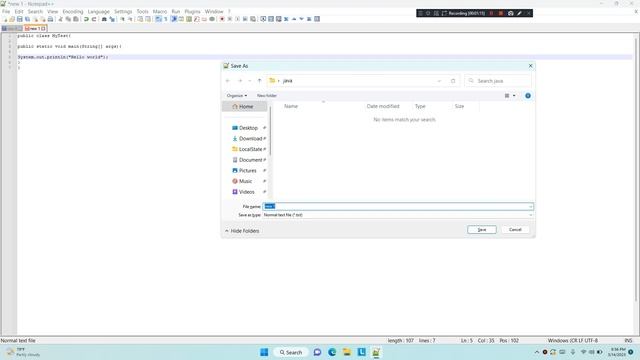Screen dimensions: 640x360
Task: Open the Encoding menu
Action: (x=73, y=11)
